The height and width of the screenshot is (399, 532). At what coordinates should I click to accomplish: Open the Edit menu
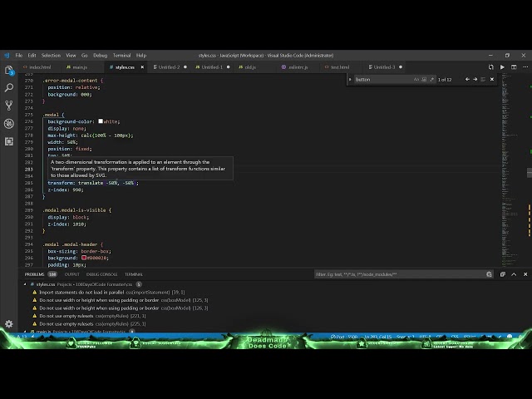coord(32,56)
